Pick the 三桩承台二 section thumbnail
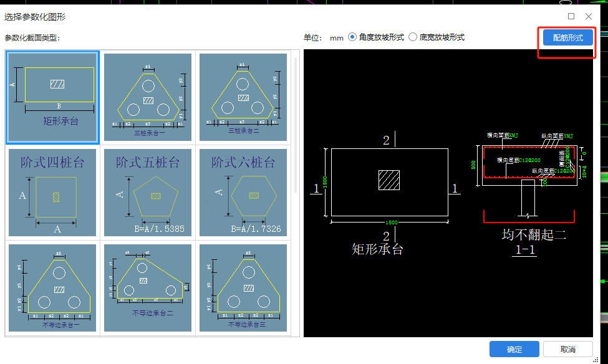The width and height of the screenshot is (608, 364). pos(243,97)
